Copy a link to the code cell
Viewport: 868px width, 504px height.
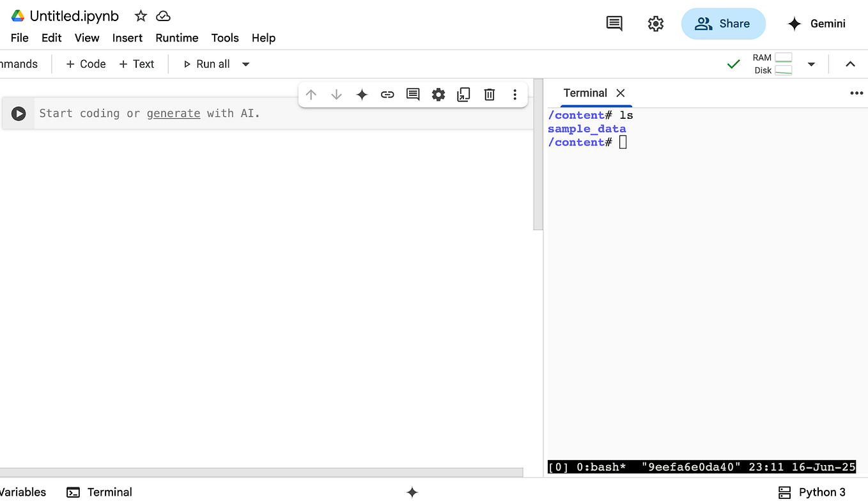click(387, 94)
